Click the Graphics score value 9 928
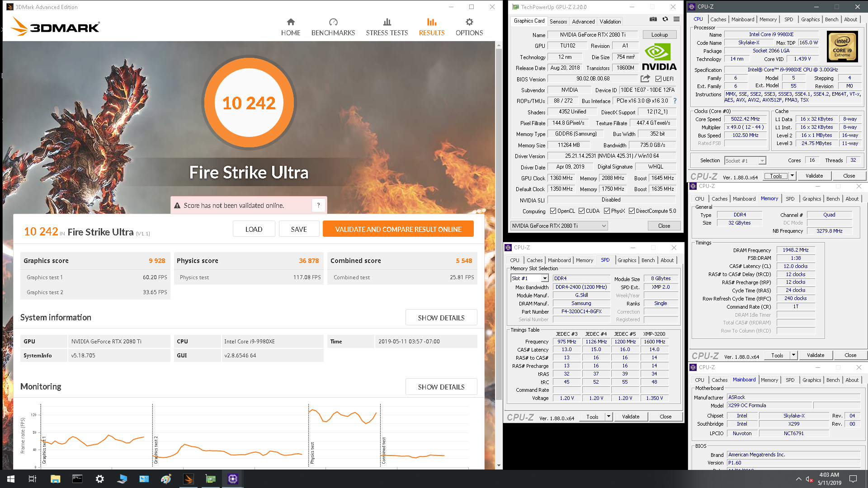Viewport: 868px width, 488px height. click(157, 261)
